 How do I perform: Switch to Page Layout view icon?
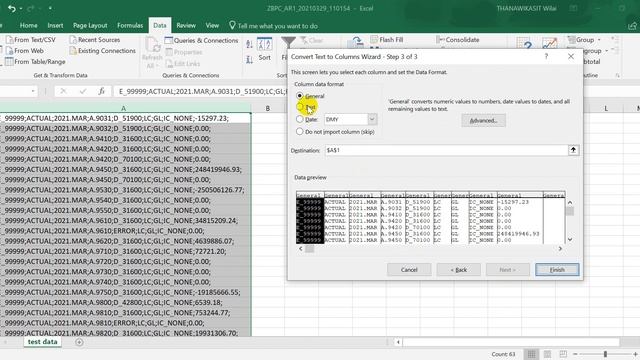point(547,354)
